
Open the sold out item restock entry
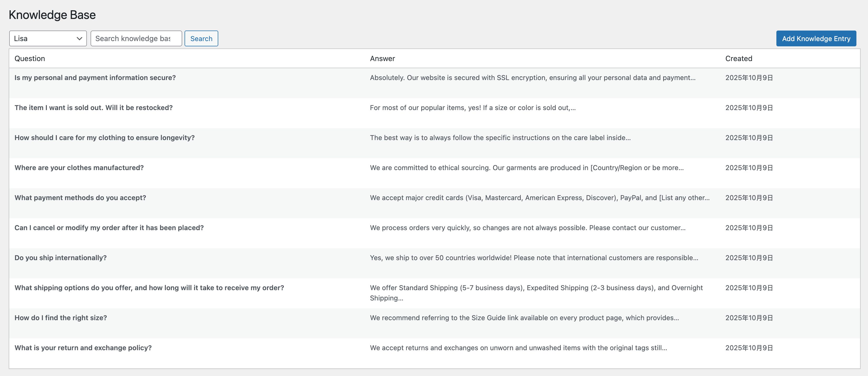coord(93,107)
